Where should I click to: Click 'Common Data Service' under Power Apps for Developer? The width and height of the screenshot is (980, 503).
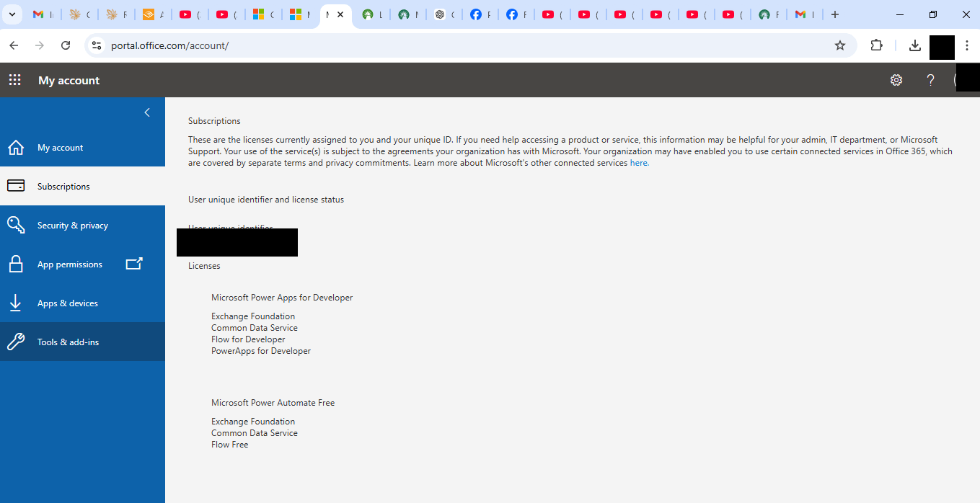click(255, 328)
